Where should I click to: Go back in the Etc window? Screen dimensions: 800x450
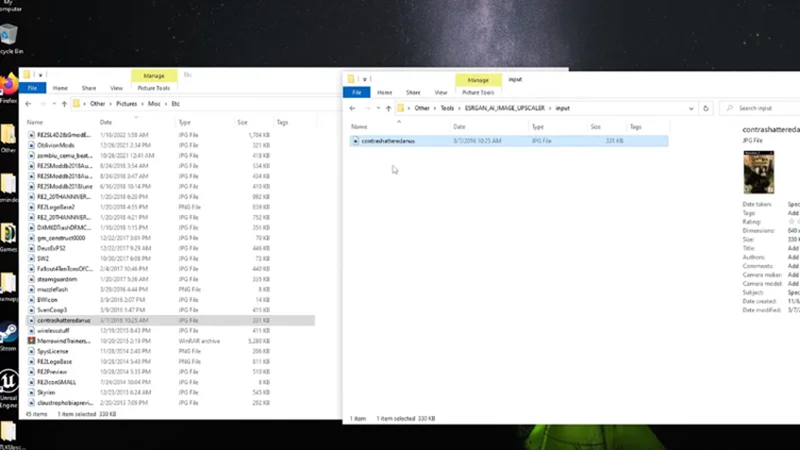(x=28, y=104)
